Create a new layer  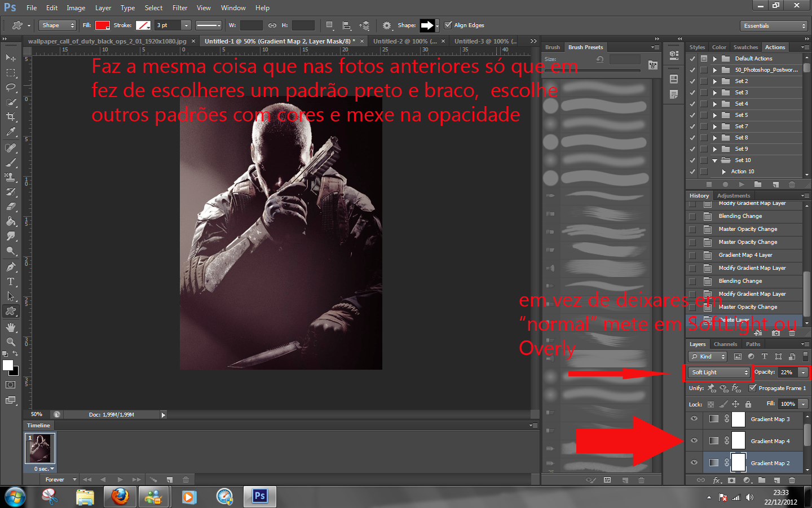(x=776, y=480)
